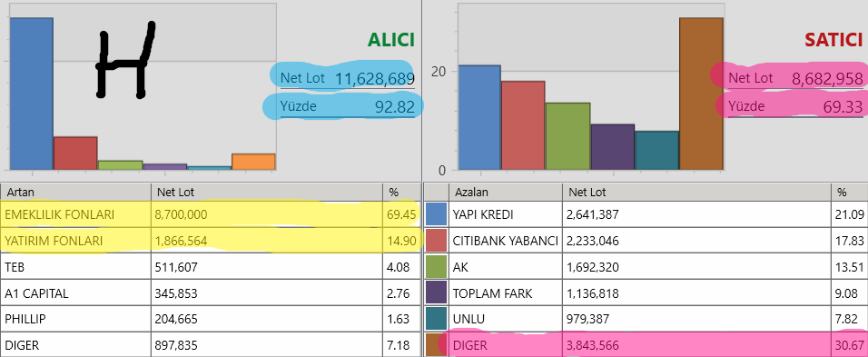Screen dimensions: 868x357
Task: Click the ALICI Yüzde value 92.82
Action: click(395, 107)
